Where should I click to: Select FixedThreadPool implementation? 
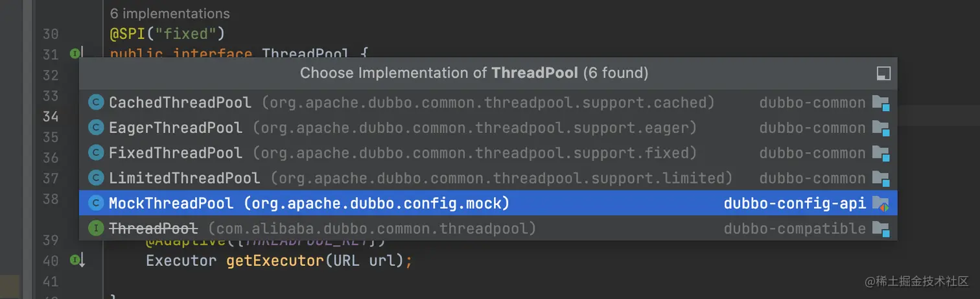[x=488, y=153]
